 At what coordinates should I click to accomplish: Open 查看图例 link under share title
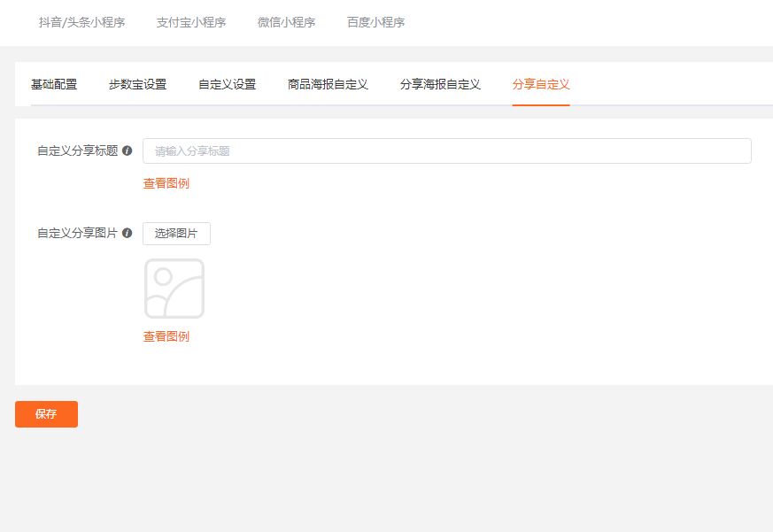166,183
